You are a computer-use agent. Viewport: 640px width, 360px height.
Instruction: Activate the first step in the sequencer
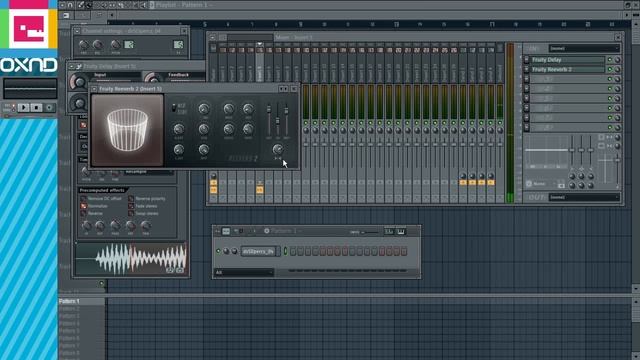coord(293,251)
